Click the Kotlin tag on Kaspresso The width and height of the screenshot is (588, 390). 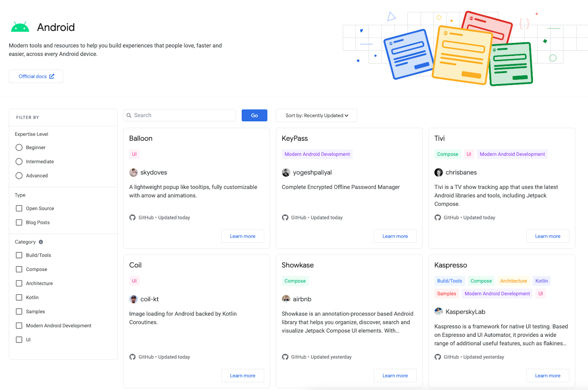[x=542, y=281]
